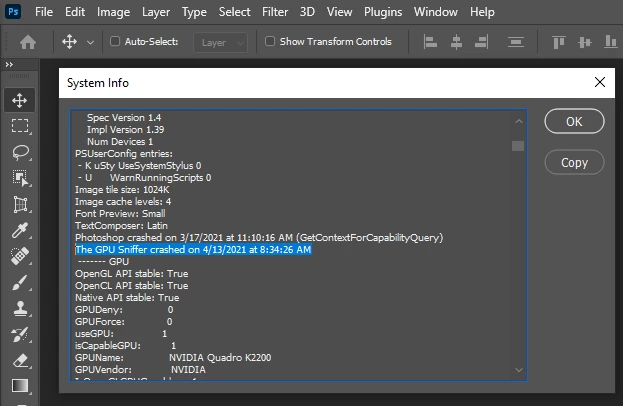Open the Filter menu
623x406 pixels.
click(x=275, y=12)
